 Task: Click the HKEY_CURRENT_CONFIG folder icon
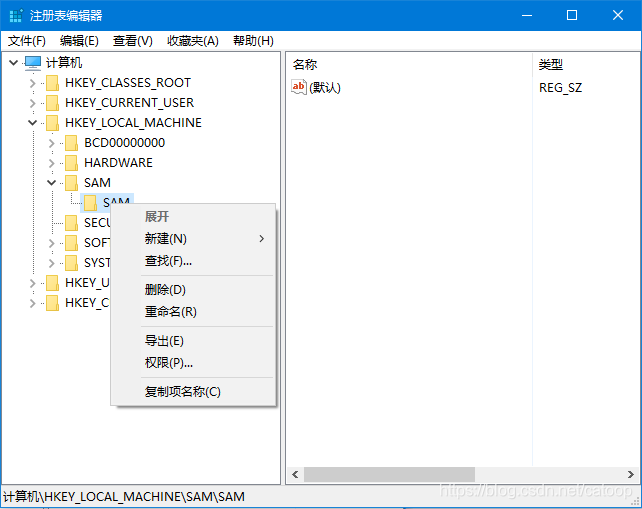point(52,303)
